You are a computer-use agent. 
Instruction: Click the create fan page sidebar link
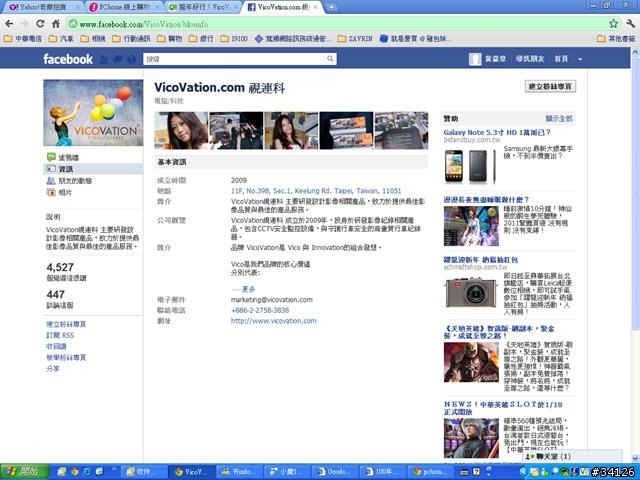point(66,324)
